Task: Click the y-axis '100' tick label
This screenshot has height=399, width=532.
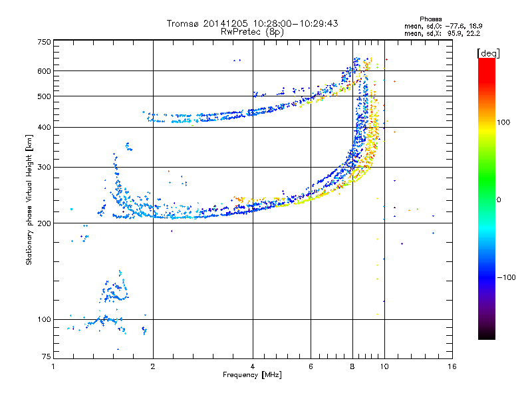Action: (x=44, y=320)
